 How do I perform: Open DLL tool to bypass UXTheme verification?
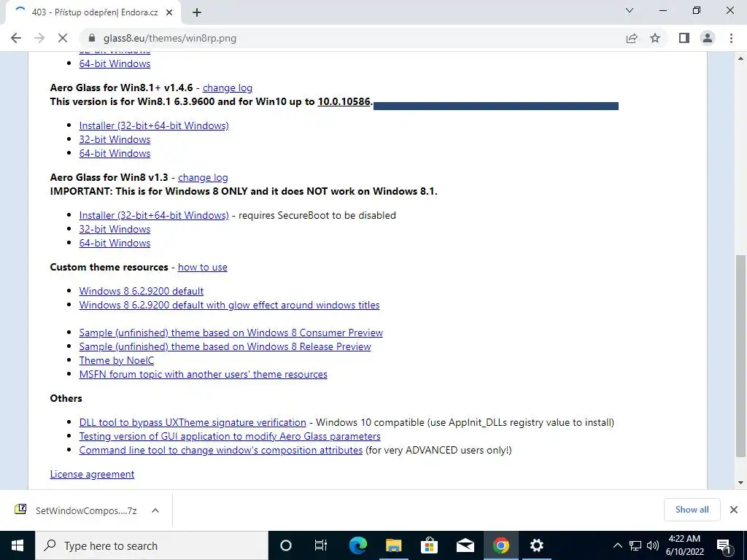pos(193,422)
